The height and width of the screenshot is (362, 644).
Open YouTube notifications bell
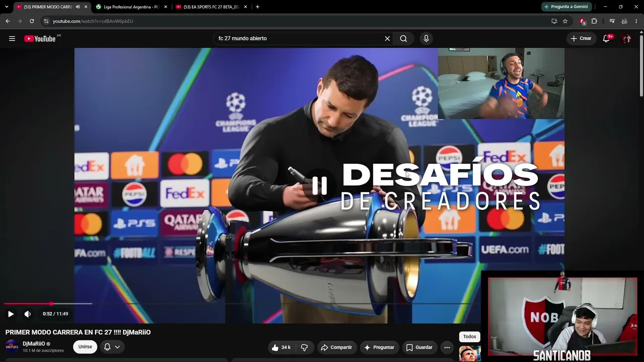pos(607,39)
